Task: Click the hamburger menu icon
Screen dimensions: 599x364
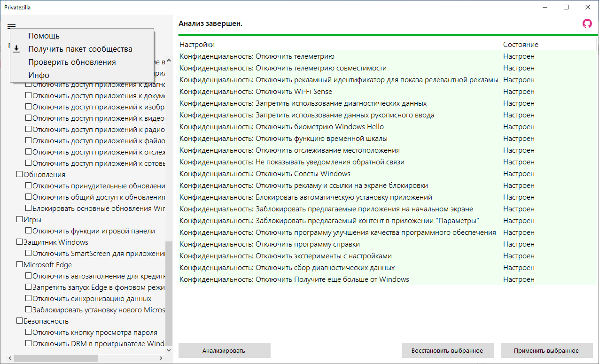Action: point(12,26)
